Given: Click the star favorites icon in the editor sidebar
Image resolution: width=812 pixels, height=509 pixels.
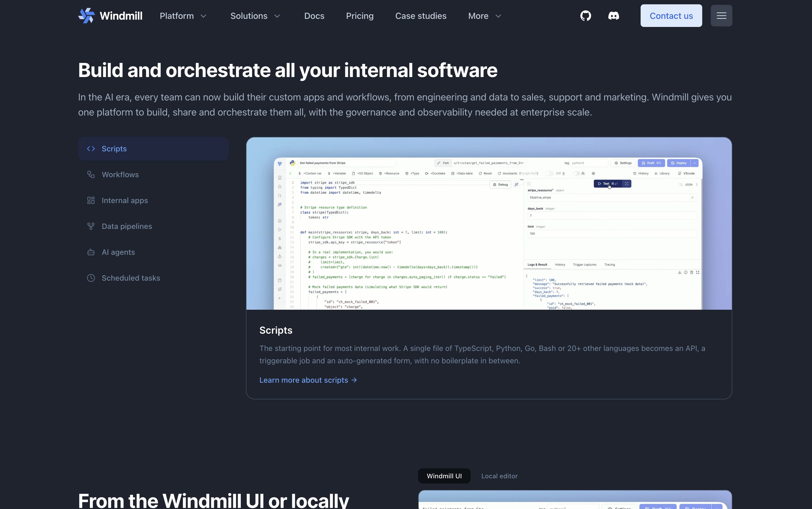Looking at the screenshot, I should tap(279, 186).
